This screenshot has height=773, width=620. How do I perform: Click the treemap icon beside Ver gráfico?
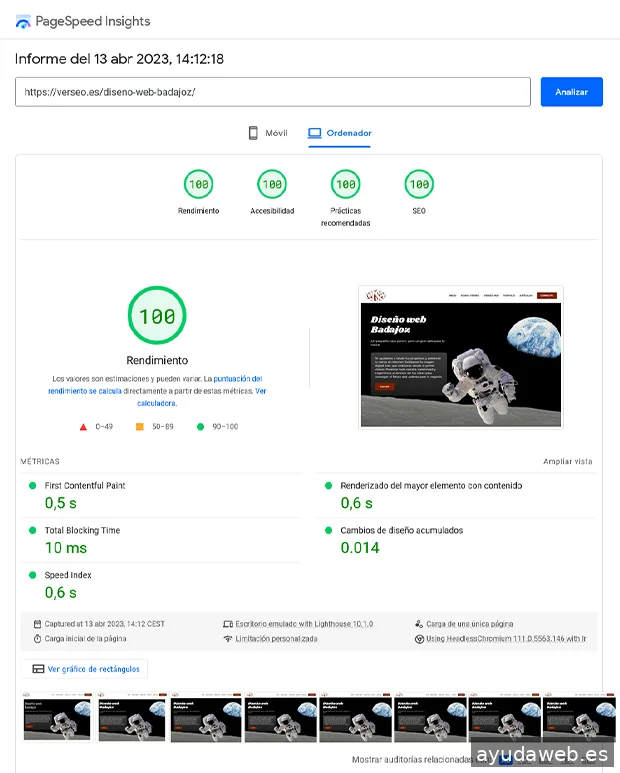click(38, 669)
